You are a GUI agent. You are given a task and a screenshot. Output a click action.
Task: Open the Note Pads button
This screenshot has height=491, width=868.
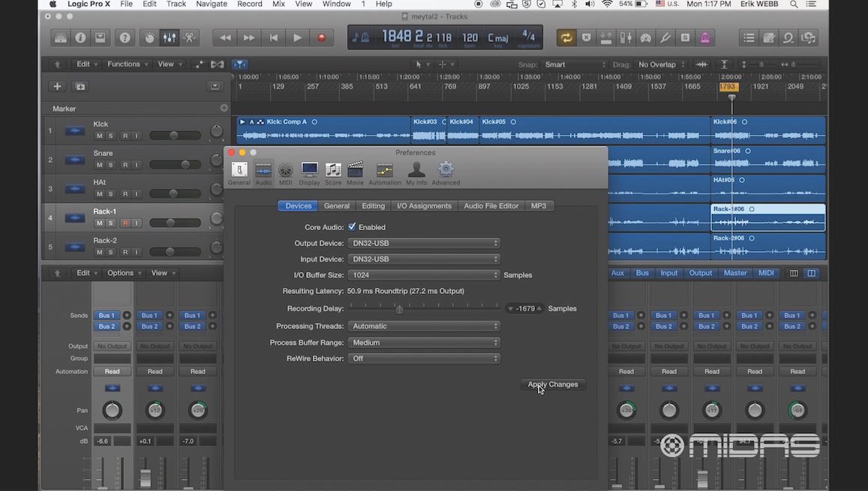point(769,37)
